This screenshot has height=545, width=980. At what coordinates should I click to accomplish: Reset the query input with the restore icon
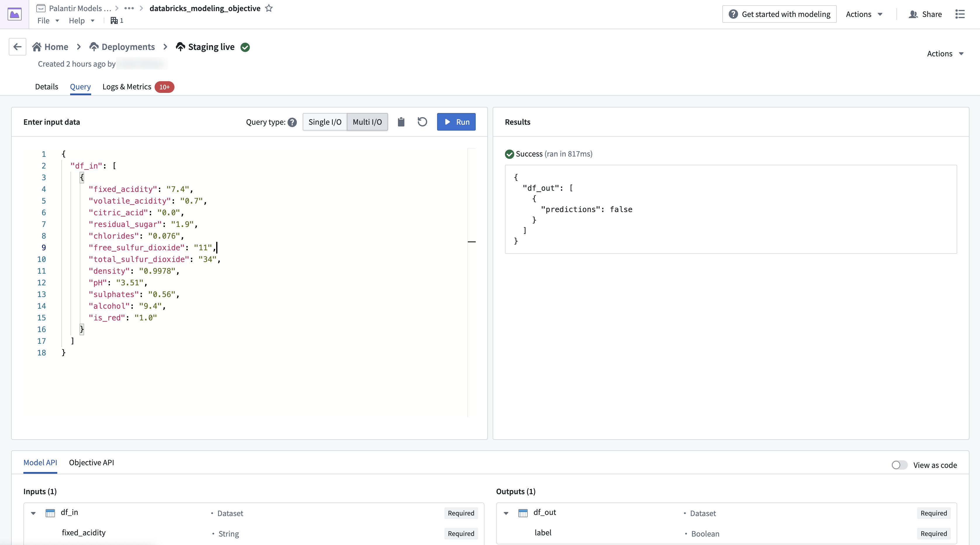point(422,122)
